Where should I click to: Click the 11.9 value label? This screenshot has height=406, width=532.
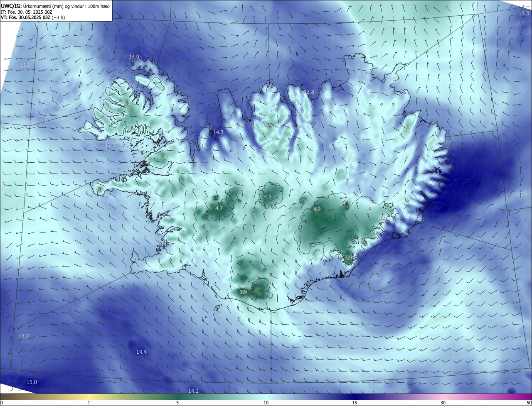tap(25, 65)
